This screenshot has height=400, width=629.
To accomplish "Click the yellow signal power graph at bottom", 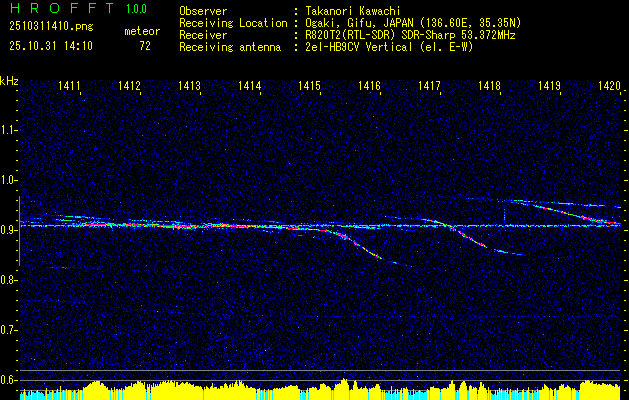I will 314,389.
